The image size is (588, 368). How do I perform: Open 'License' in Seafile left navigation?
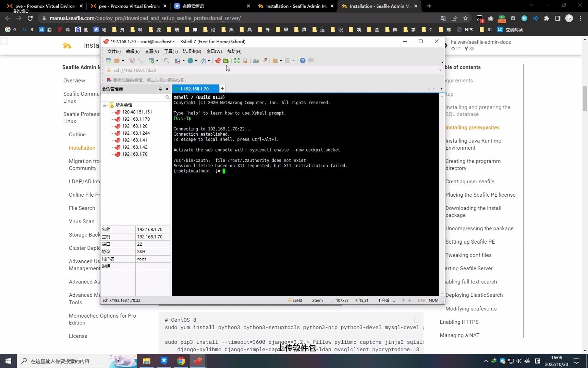78,336
